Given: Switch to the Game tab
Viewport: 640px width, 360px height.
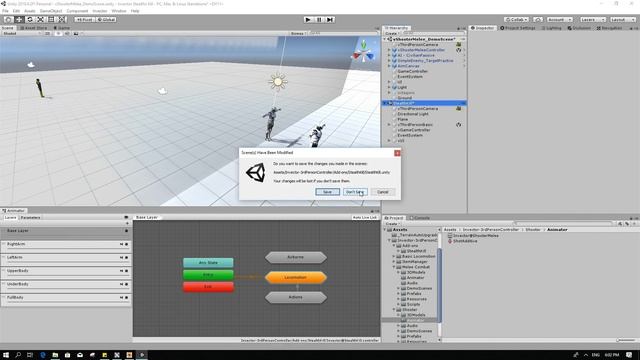Looking at the screenshot, I should (62, 28).
